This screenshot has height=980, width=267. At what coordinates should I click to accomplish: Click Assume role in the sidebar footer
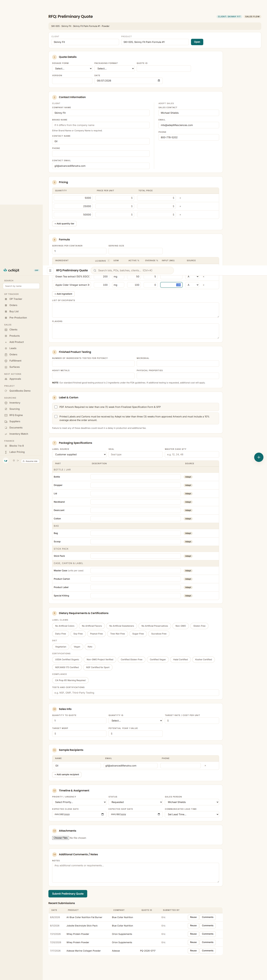pos(30,461)
